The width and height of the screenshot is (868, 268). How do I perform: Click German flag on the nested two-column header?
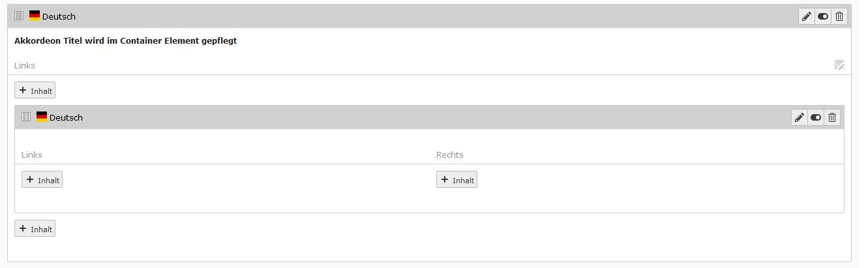point(42,117)
